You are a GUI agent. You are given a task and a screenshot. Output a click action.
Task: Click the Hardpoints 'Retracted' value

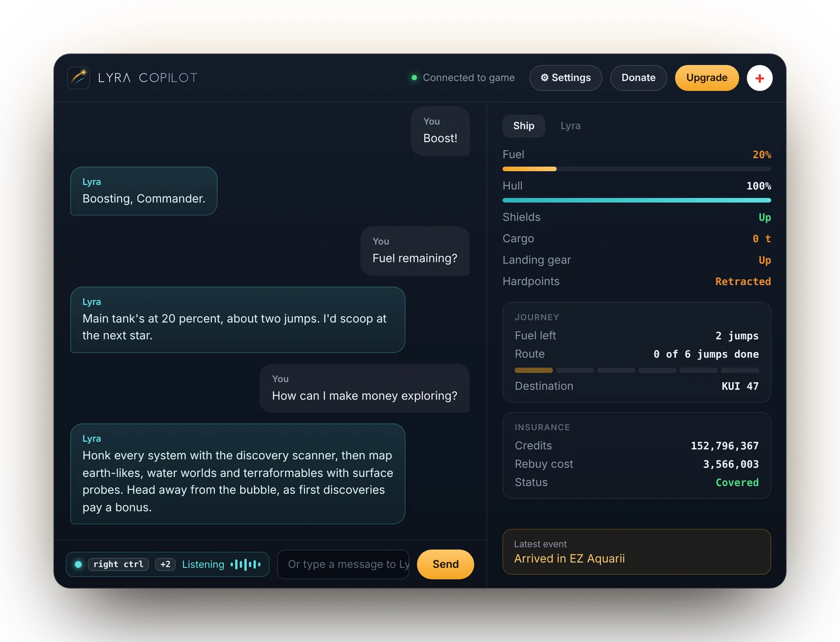pyautogui.click(x=743, y=282)
